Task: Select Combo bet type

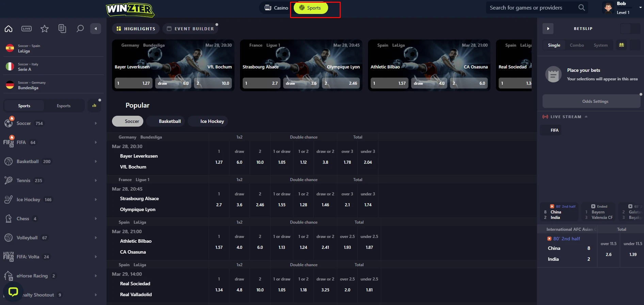Action: click(x=577, y=45)
